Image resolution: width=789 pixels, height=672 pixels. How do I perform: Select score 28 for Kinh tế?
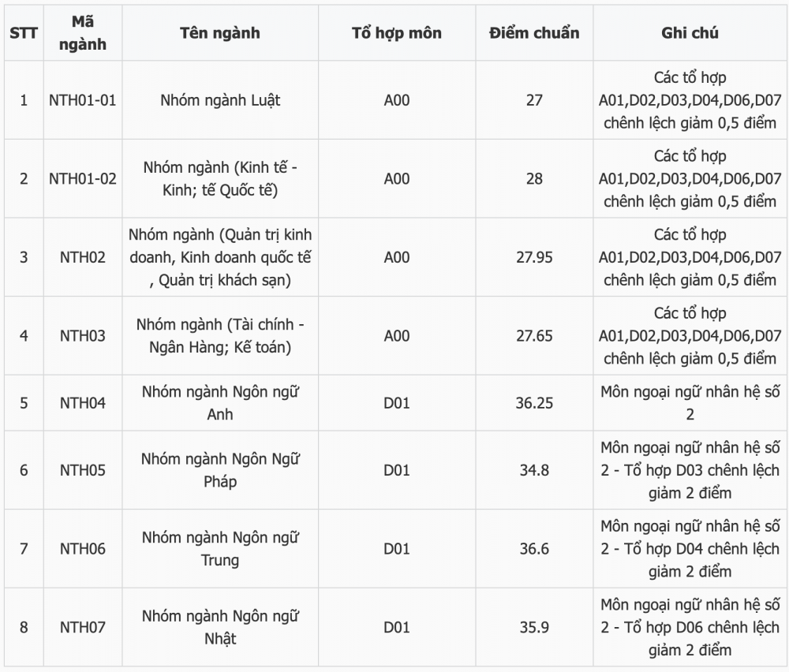[534, 178]
